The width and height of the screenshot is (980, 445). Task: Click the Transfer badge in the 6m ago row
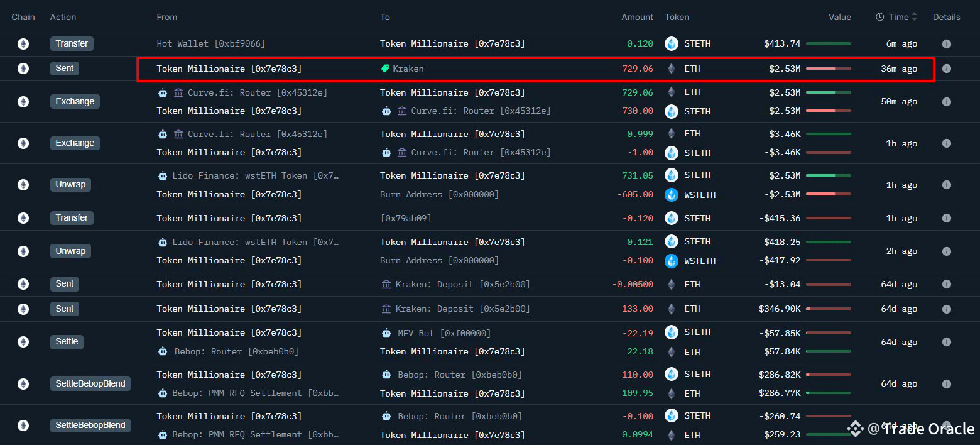[72, 44]
